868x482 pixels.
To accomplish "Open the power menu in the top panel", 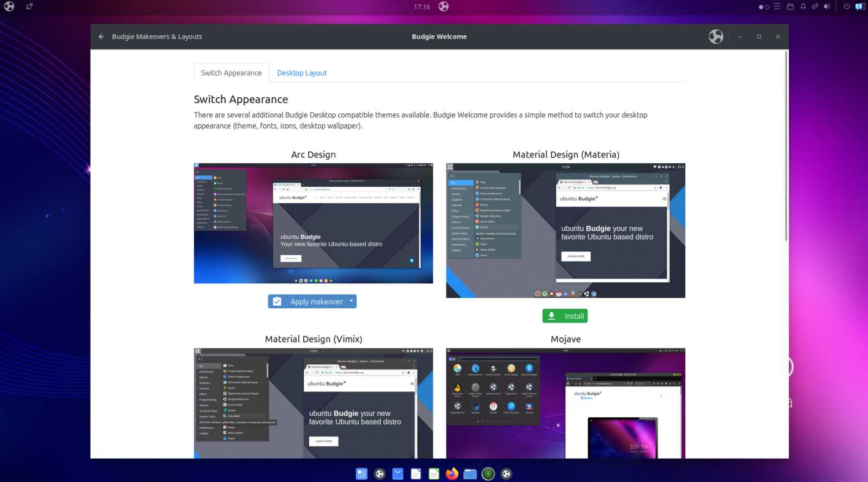I will (x=846, y=7).
